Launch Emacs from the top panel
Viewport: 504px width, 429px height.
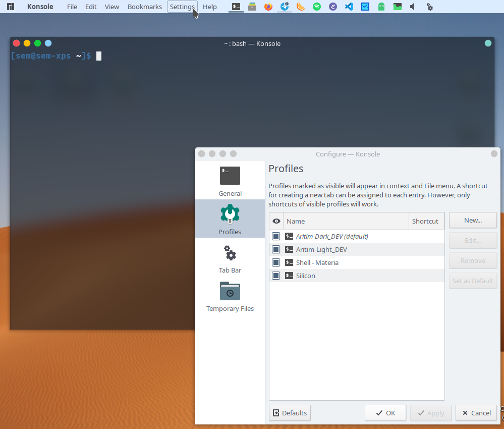pos(333,7)
